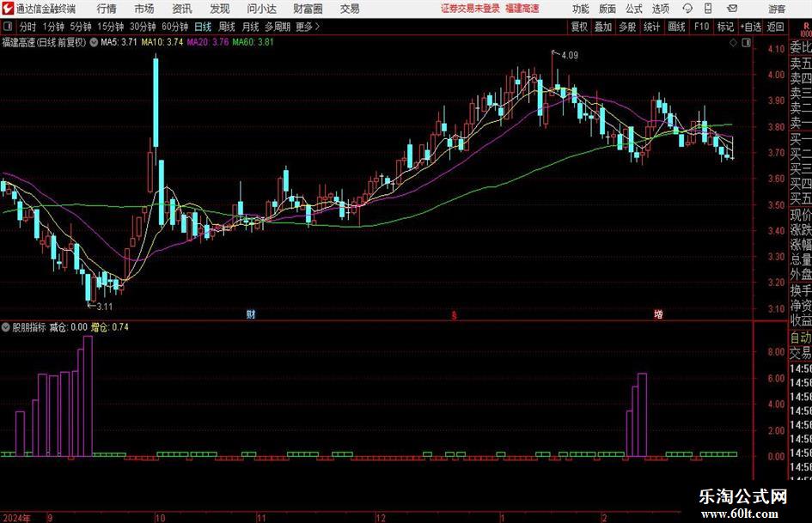Click the 减仓: 0.00 indicator value
812x523 pixels.
pos(69,326)
